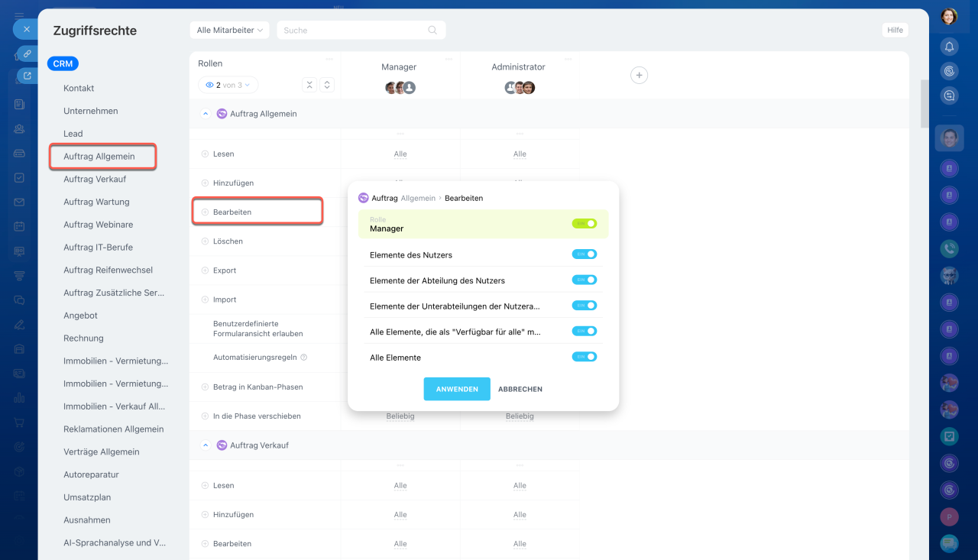
Task: Click the Anwenden button
Action: [x=457, y=389]
